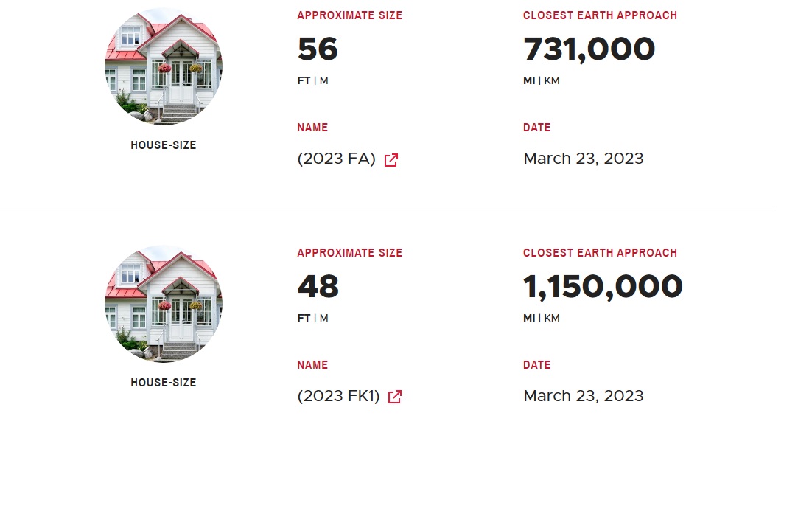Viewport: 812px width, 514px height.
Task: Switch 2023 FK1 approach distance to KM
Action: pos(552,319)
